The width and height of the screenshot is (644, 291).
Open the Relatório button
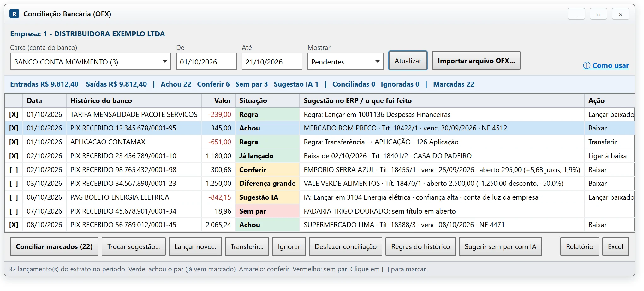point(580,246)
